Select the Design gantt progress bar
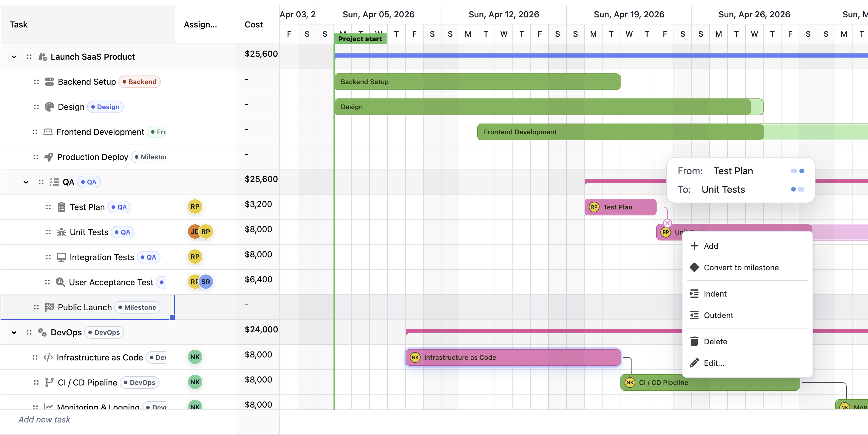868x435 pixels. pos(549,107)
